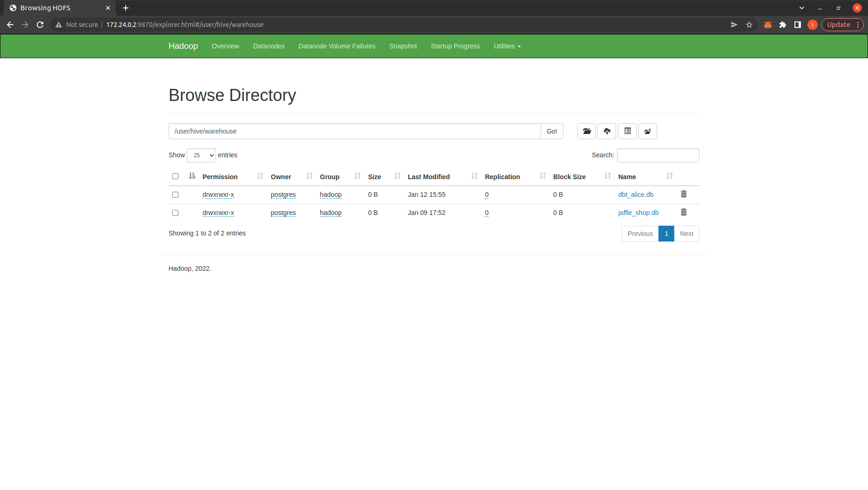Click the Previous pagination button
The width and height of the screenshot is (868, 490).
(x=640, y=234)
